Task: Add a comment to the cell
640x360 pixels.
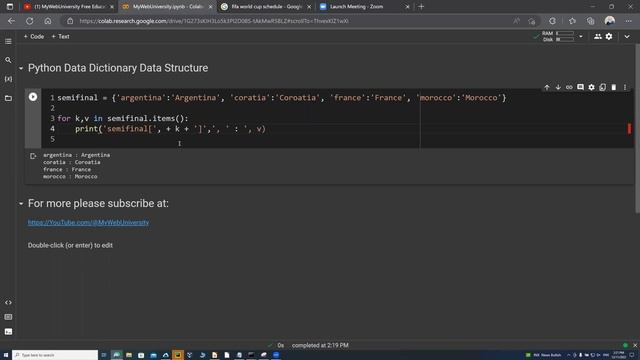Action: pos(580,87)
